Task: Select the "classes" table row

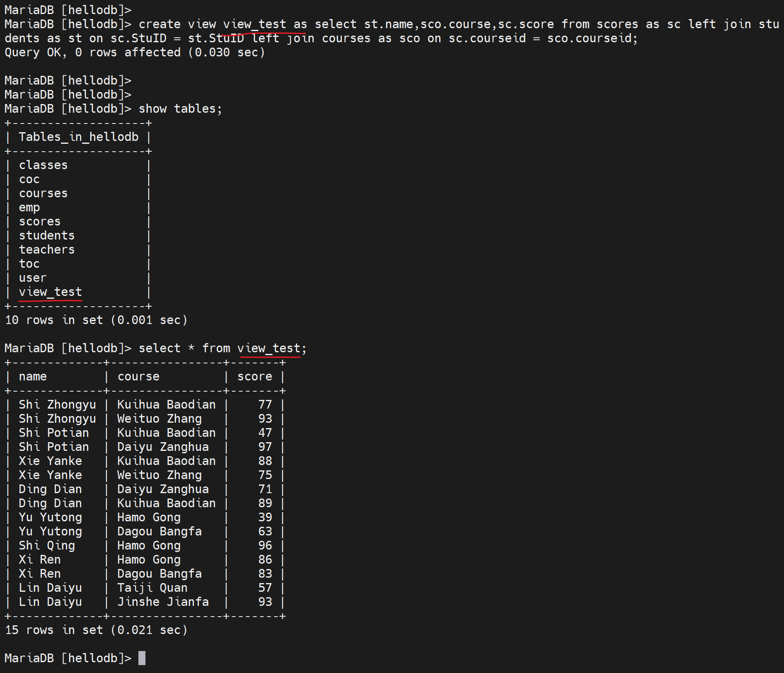Action: coord(43,165)
